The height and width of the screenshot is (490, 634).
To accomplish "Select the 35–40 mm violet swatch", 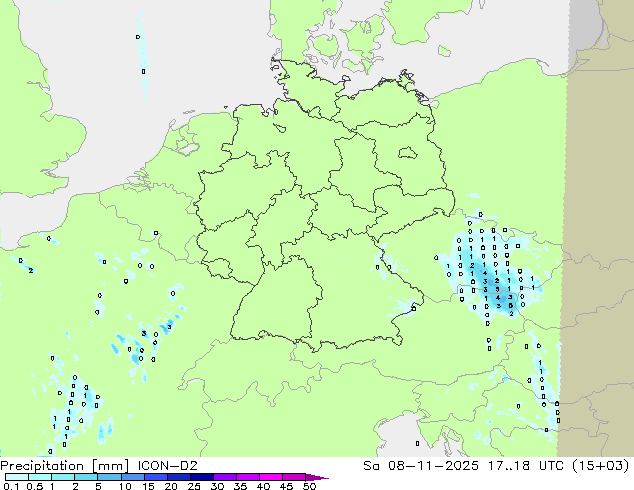I will pos(247,477).
